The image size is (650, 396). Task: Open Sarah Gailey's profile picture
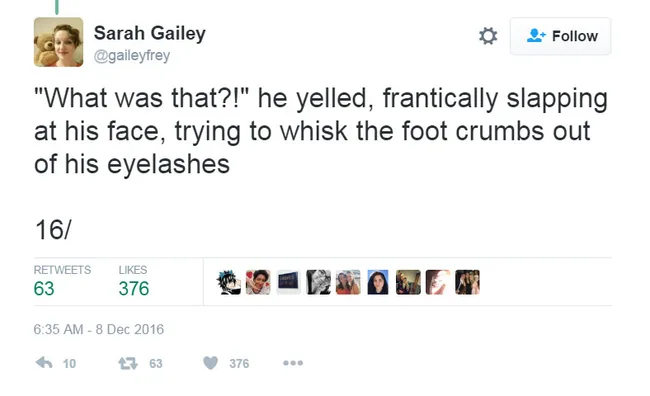58,42
